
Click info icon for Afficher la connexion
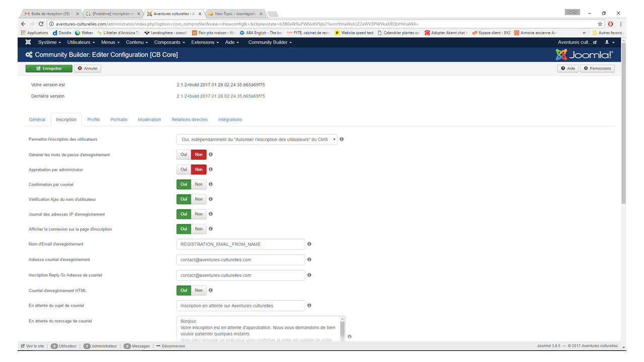pos(211,229)
